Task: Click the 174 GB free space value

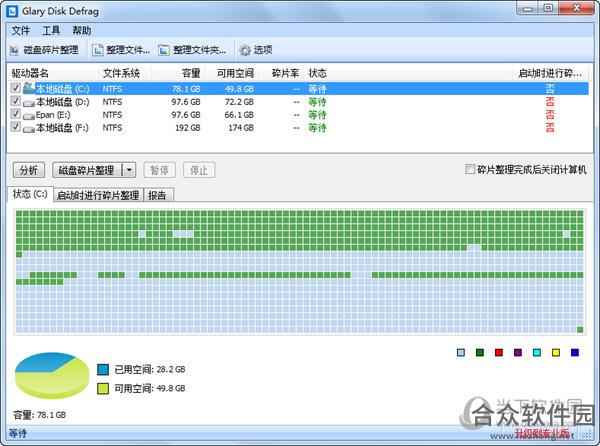Action: (x=241, y=128)
